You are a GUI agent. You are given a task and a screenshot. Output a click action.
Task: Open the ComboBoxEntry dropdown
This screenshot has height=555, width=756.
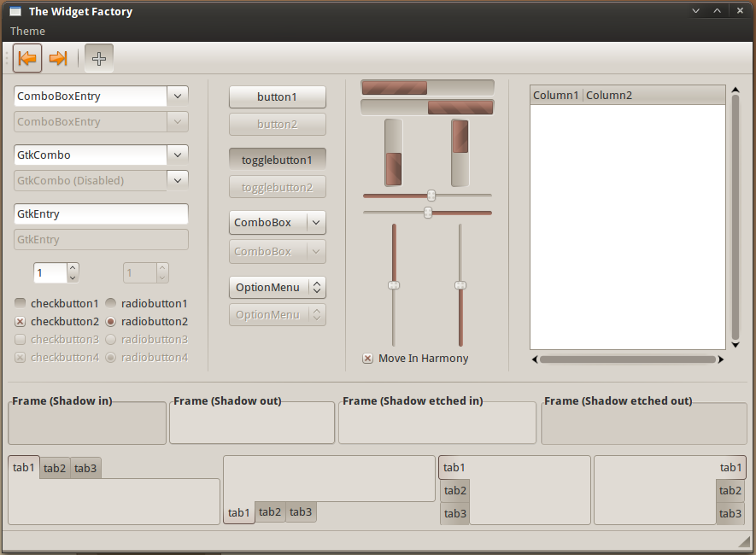click(x=177, y=96)
